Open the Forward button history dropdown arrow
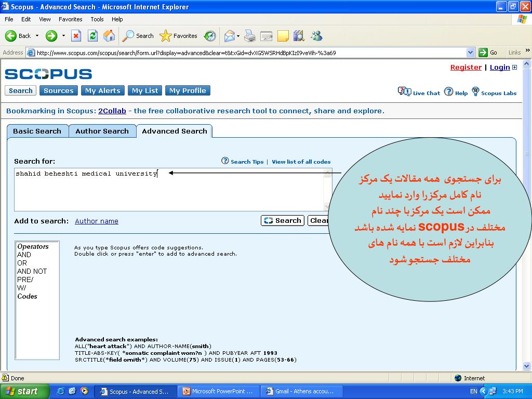The width and height of the screenshot is (532, 399). (x=63, y=36)
